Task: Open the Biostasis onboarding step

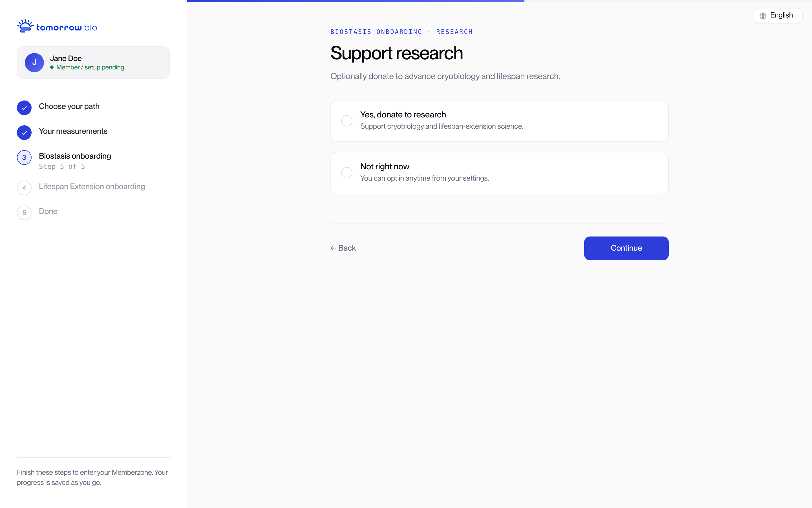Action: tap(75, 156)
